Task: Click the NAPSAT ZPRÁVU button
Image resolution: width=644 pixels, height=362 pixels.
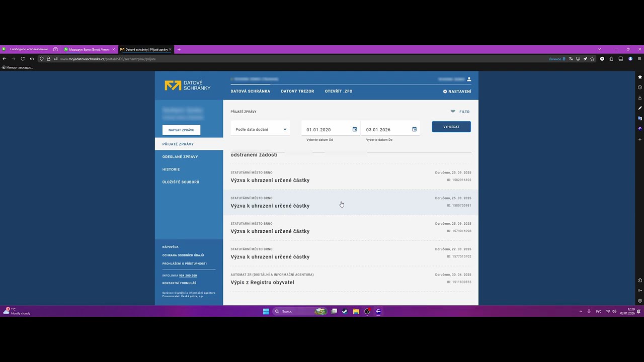Action: (182, 130)
